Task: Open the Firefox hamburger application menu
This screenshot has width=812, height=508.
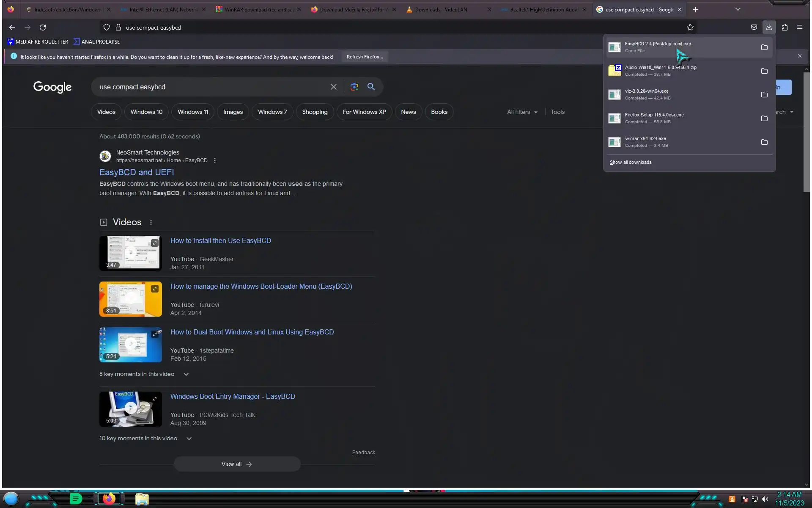Action: click(x=799, y=27)
